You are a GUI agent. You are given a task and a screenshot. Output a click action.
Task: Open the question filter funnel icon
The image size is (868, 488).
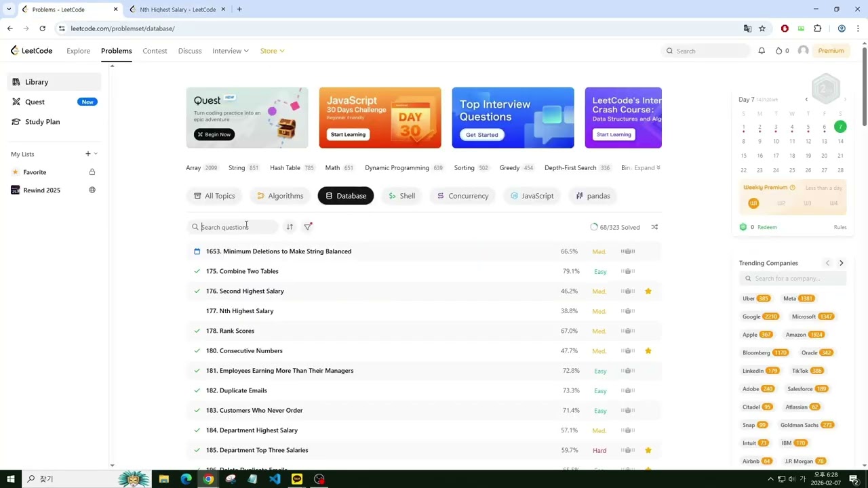point(308,227)
